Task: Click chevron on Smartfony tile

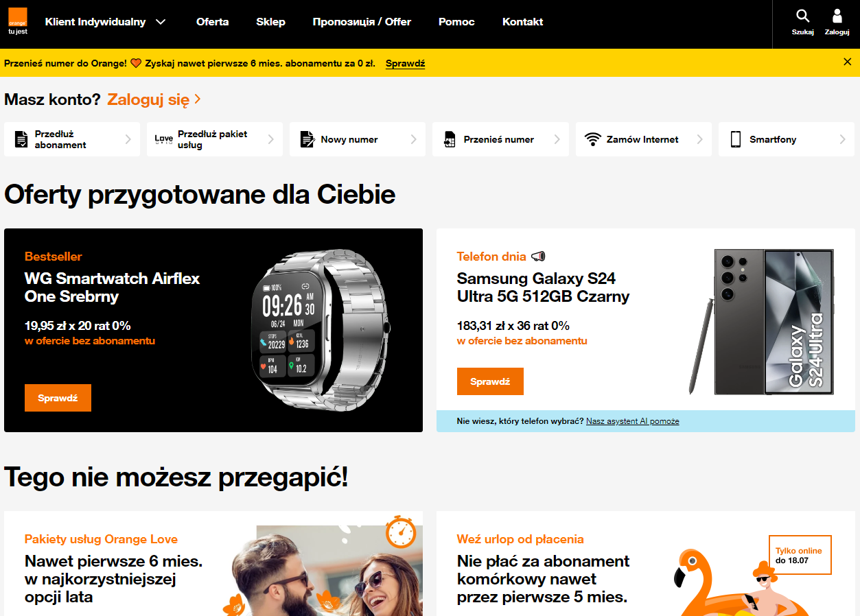Action: [x=842, y=139]
